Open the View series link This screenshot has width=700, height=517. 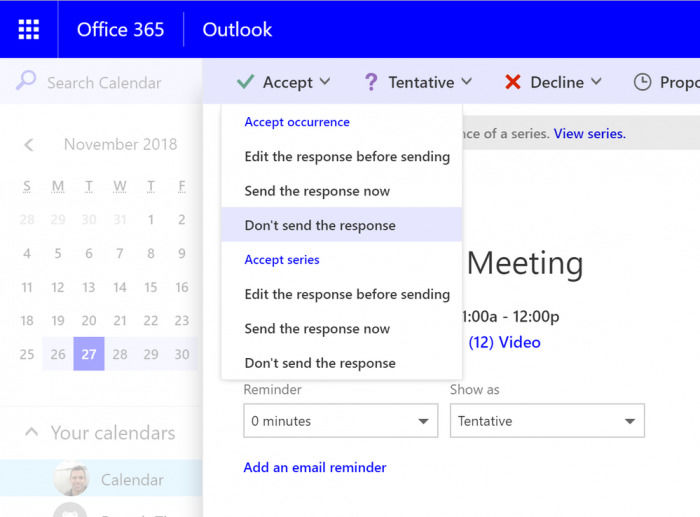589,133
